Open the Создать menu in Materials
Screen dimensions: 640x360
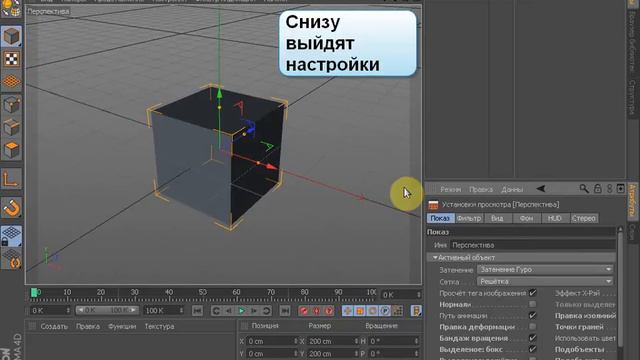(x=54, y=327)
